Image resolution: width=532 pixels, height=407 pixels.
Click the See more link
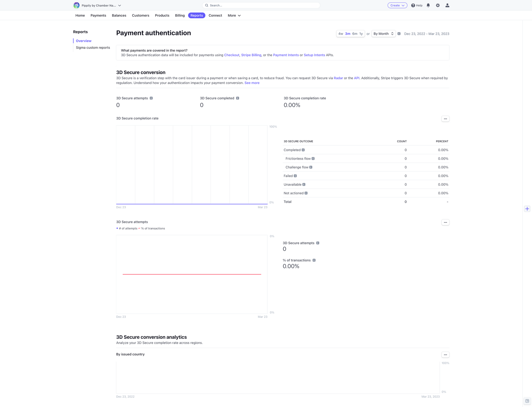tap(252, 83)
